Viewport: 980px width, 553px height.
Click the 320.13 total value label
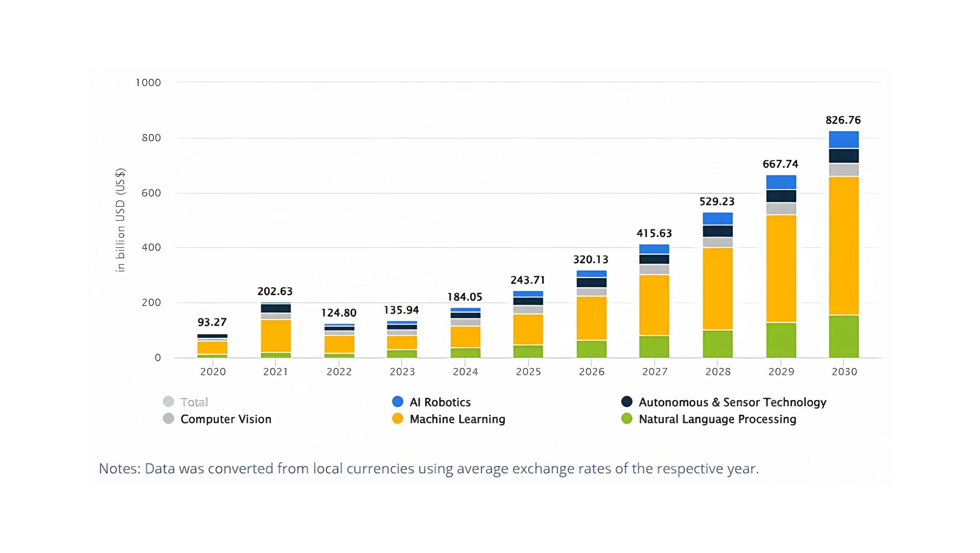pos(591,260)
